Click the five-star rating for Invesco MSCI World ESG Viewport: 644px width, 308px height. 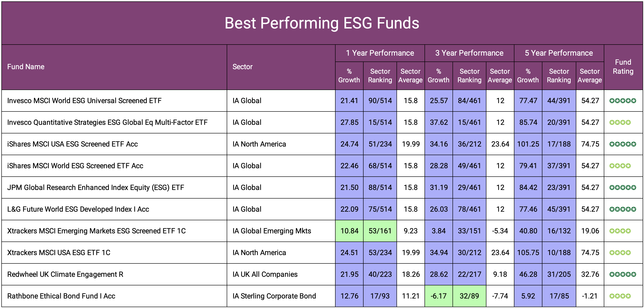(623, 100)
